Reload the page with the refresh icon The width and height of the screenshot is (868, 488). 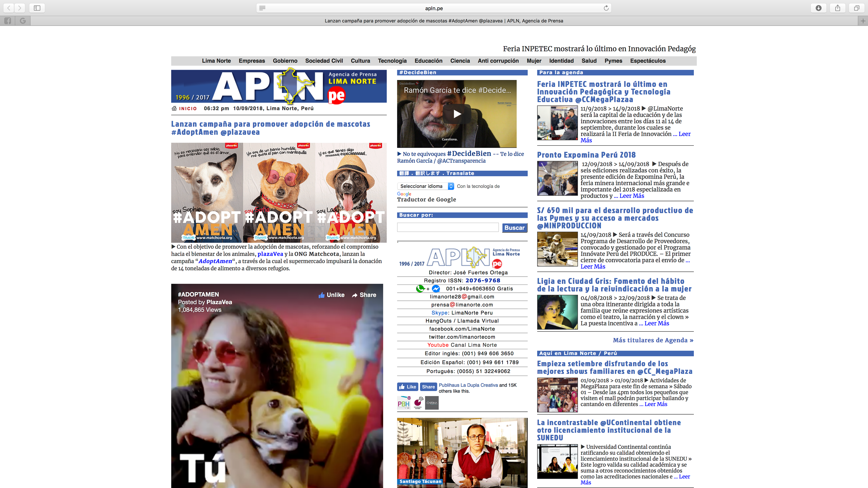click(606, 8)
